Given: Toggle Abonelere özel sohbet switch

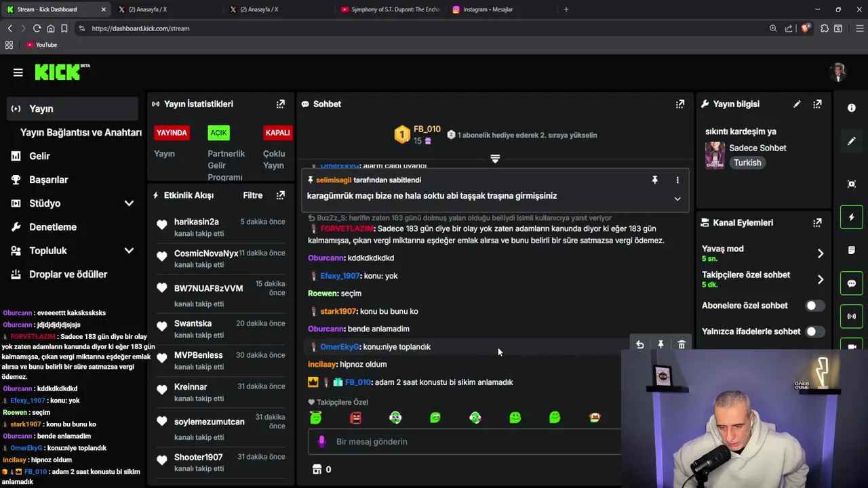Looking at the screenshot, I should 814,306.
